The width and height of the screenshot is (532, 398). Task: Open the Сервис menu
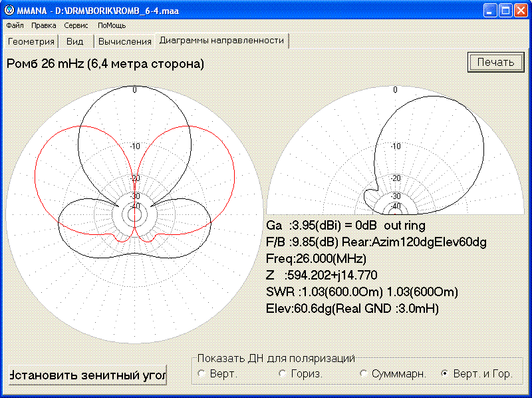click(76, 25)
